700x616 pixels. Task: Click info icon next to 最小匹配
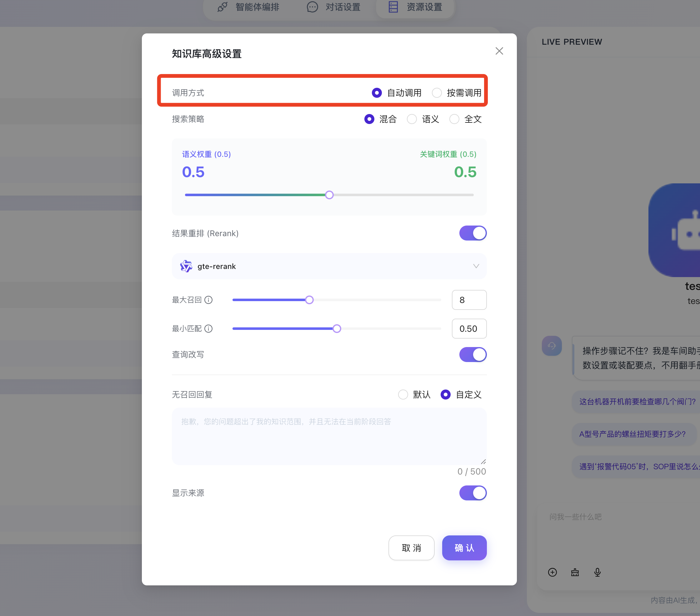(208, 329)
